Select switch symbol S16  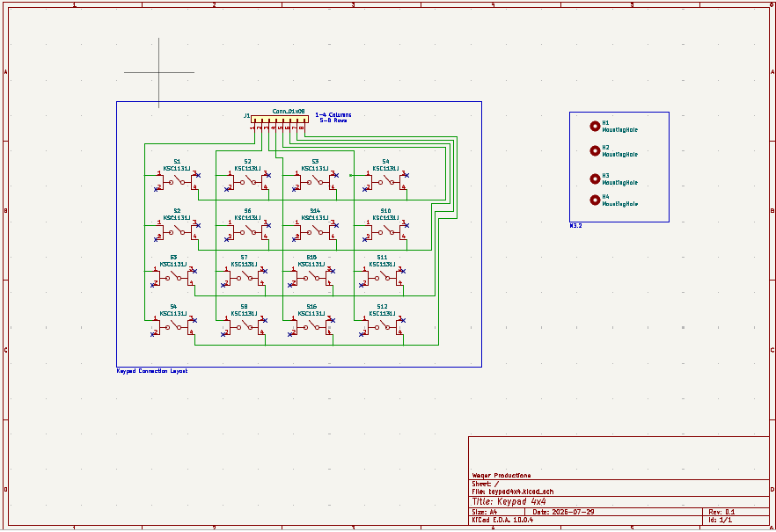(311, 327)
